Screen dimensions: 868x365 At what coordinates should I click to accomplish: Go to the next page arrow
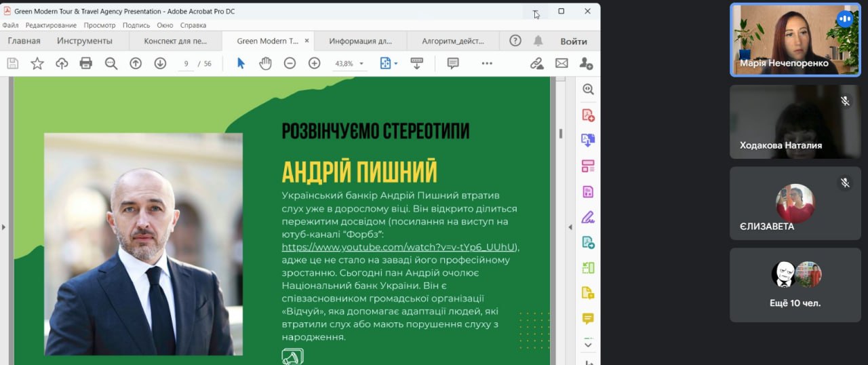point(160,63)
